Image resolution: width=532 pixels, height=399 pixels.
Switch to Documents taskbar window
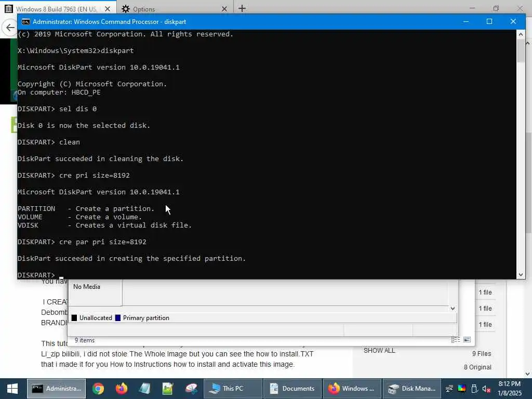[292, 389]
